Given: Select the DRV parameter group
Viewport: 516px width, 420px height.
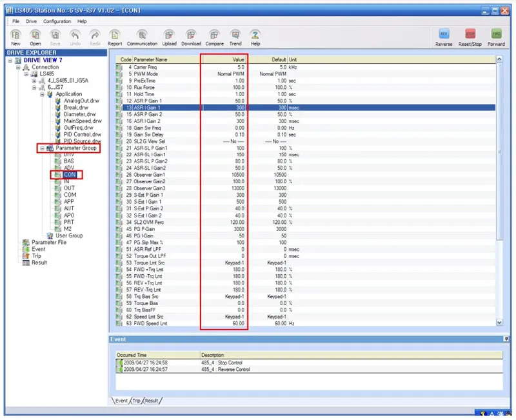Looking at the screenshot, I should (x=69, y=155).
